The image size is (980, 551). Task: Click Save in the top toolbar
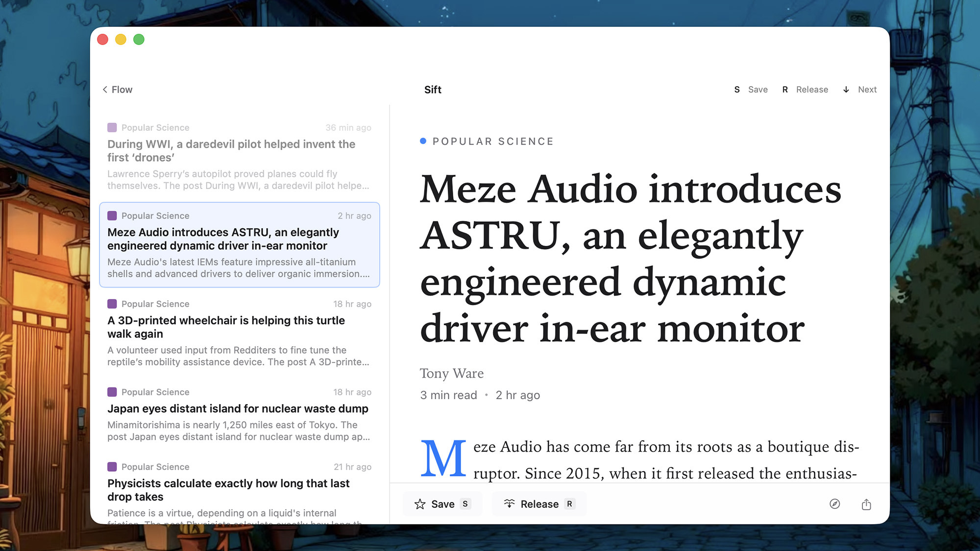[x=758, y=90]
